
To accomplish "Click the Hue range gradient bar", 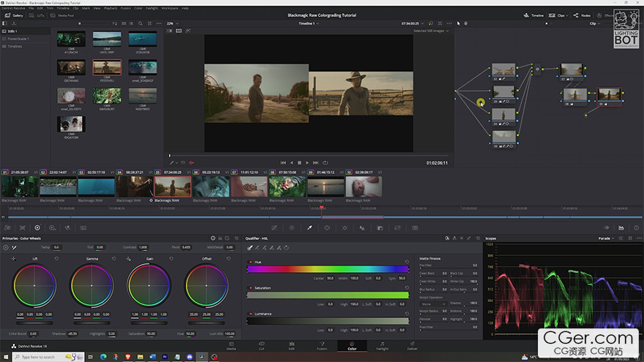I will pos(328,269).
